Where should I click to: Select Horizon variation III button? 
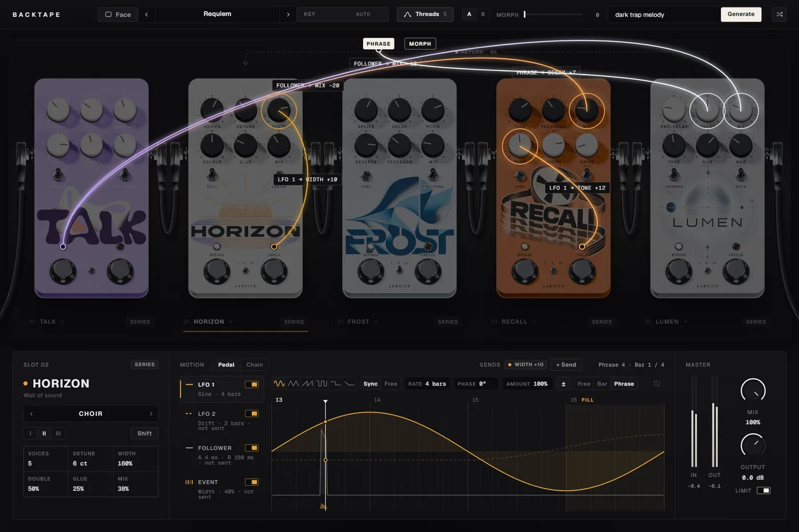(58, 433)
